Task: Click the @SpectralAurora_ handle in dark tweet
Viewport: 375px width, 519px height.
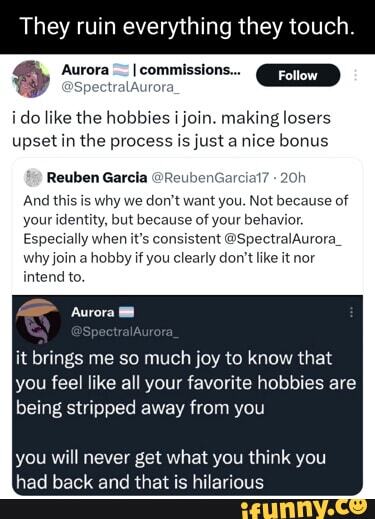Action: 125,332
